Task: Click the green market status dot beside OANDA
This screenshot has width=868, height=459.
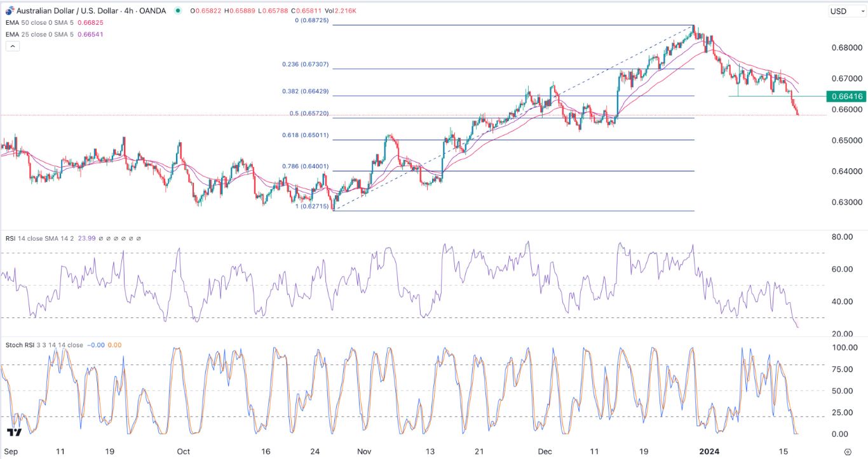Action: click(x=178, y=11)
